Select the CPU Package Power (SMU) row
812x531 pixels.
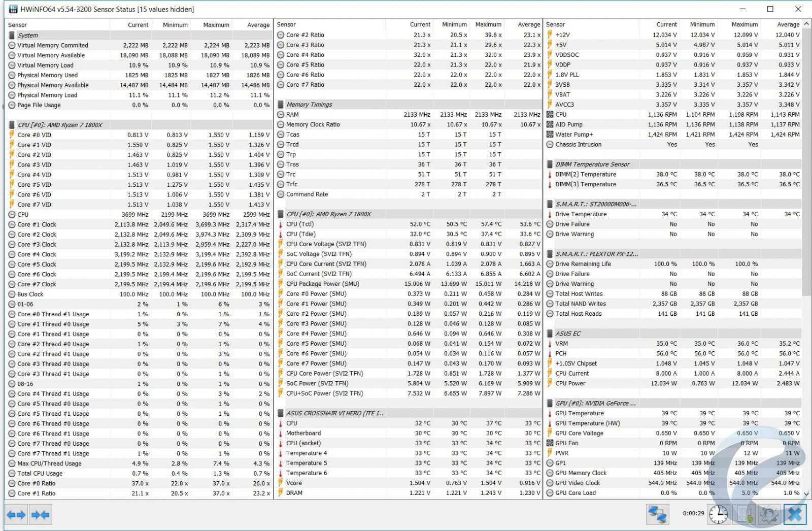322,284
